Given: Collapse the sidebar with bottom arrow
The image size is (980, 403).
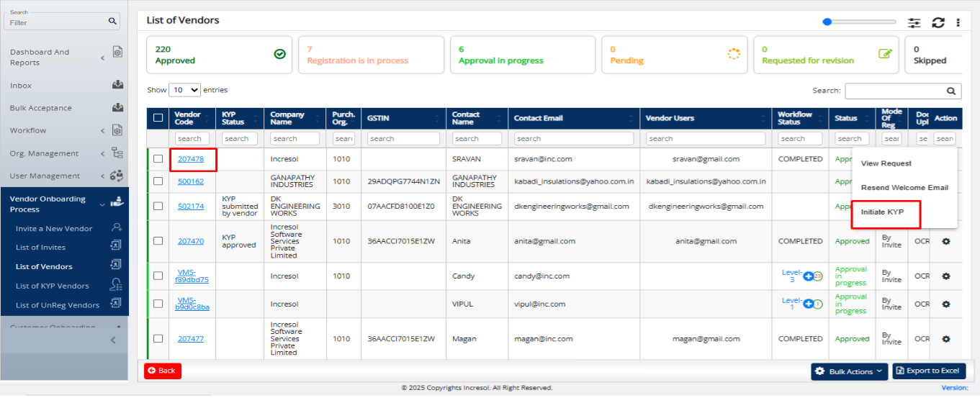Looking at the screenshot, I should [x=113, y=340].
